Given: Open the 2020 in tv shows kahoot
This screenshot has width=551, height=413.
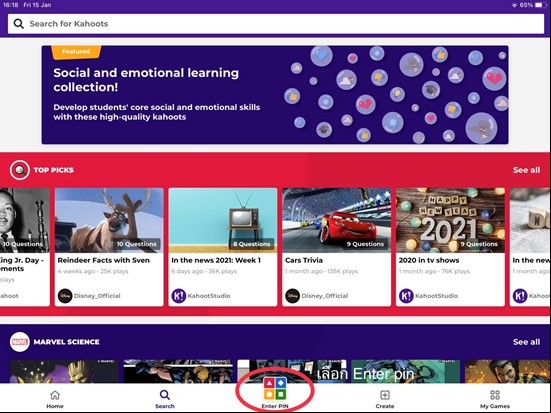Looking at the screenshot, I should pos(450,247).
